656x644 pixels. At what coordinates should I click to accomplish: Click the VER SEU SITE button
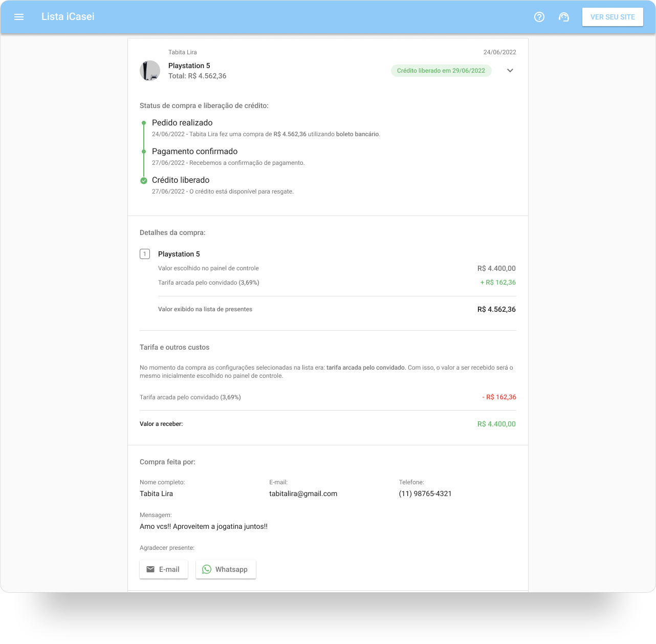click(x=613, y=17)
